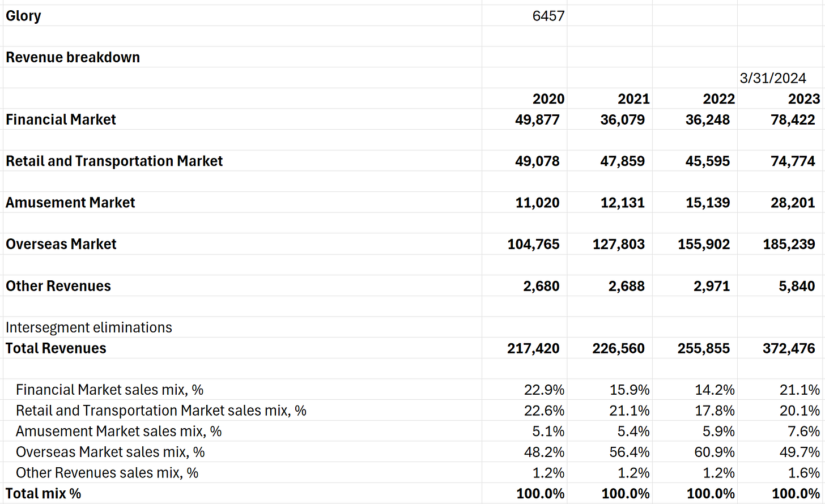The width and height of the screenshot is (825, 504).
Task: Click the 'Retail and Transportation Market' label
Action: [x=114, y=161]
